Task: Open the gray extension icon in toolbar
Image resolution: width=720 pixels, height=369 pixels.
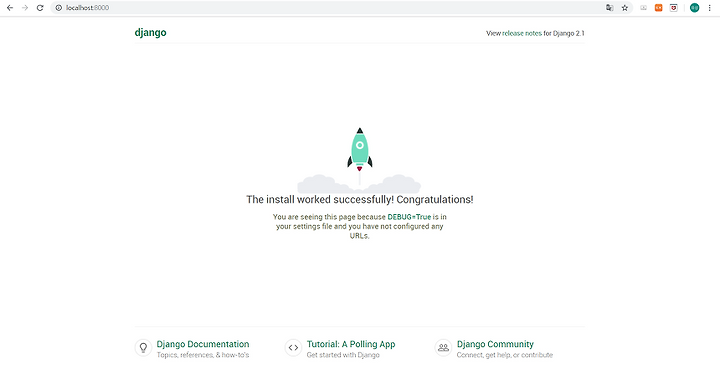Action: click(643, 8)
